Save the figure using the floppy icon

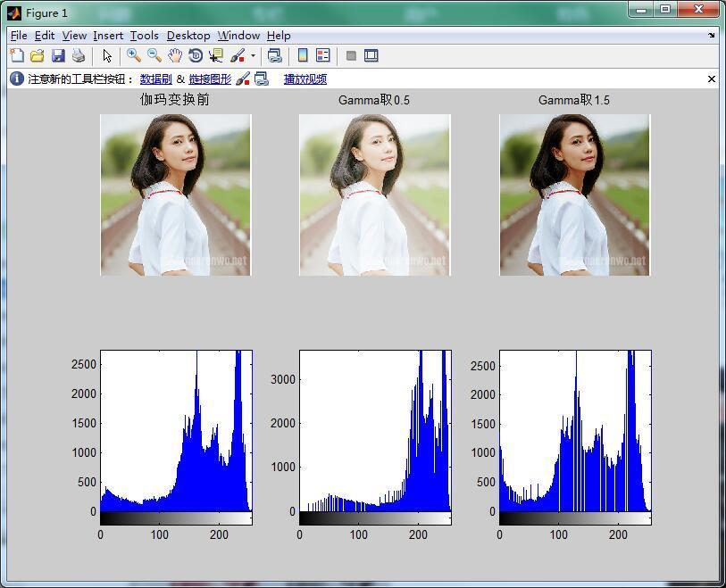tap(58, 56)
